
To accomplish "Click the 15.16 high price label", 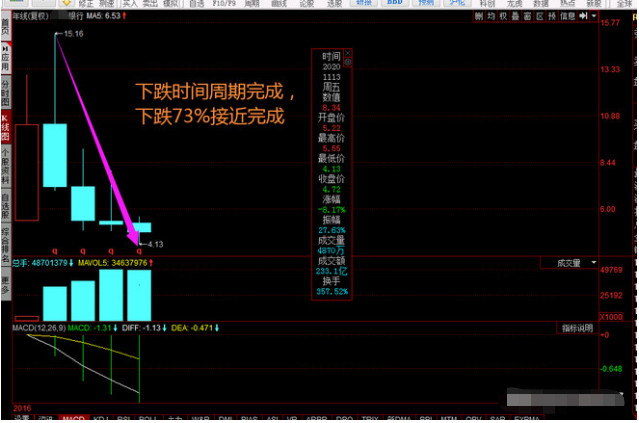I will click(x=73, y=34).
